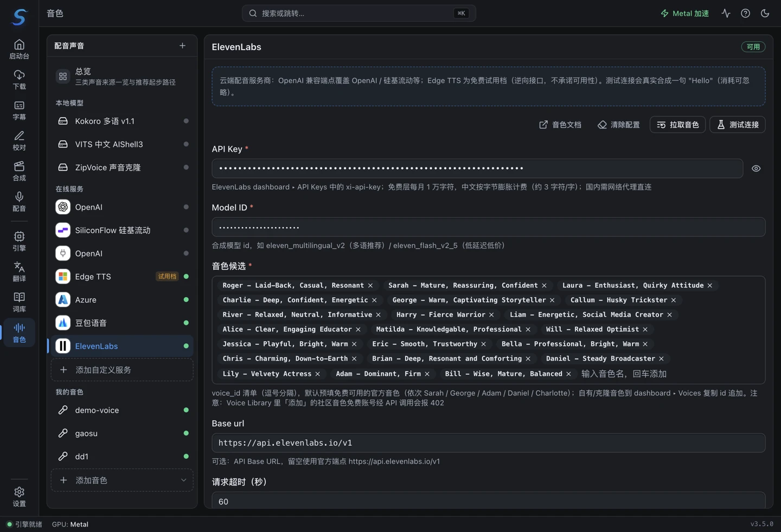Select the ElevenLabs service
Screen dimensions: 781x532
click(122, 346)
